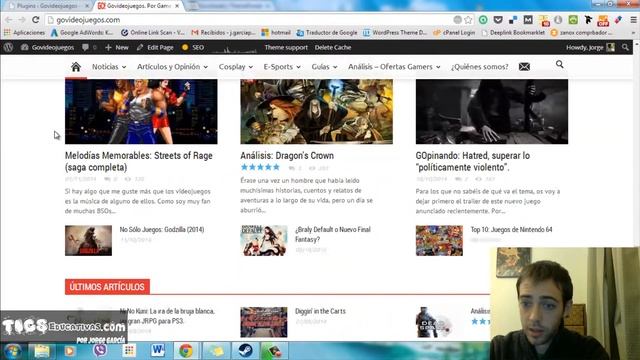Viewport: 640px width, 360px height.
Task: Open the cPanel Login bookmark
Action: [x=454, y=32]
